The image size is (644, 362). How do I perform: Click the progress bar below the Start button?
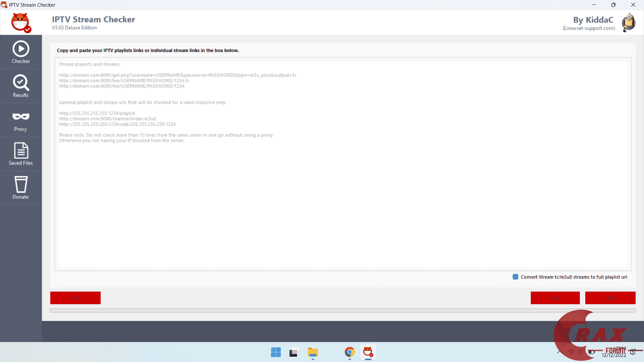pyautogui.click(x=342, y=311)
